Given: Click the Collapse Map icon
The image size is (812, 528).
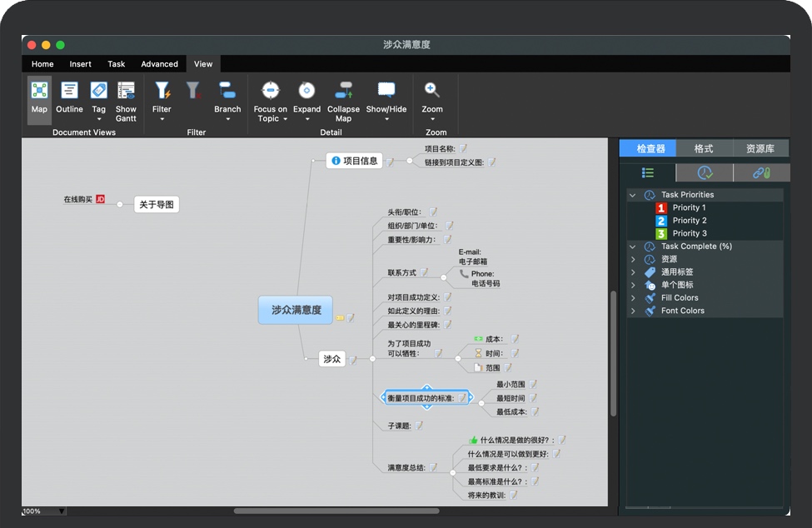Looking at the screenshot, I should (343, 91).
